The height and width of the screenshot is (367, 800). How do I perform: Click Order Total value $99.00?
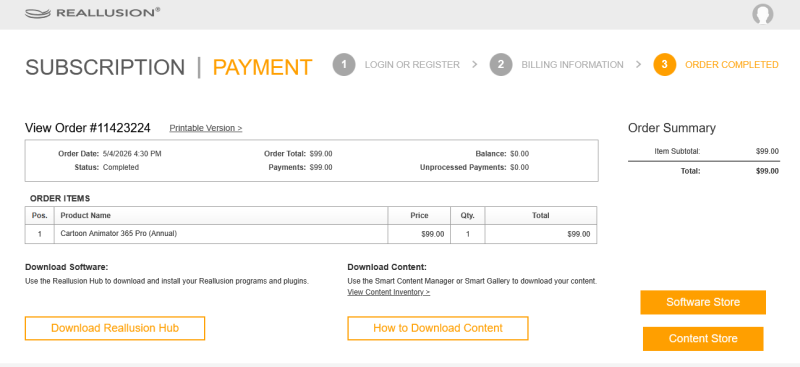point(321,154)
